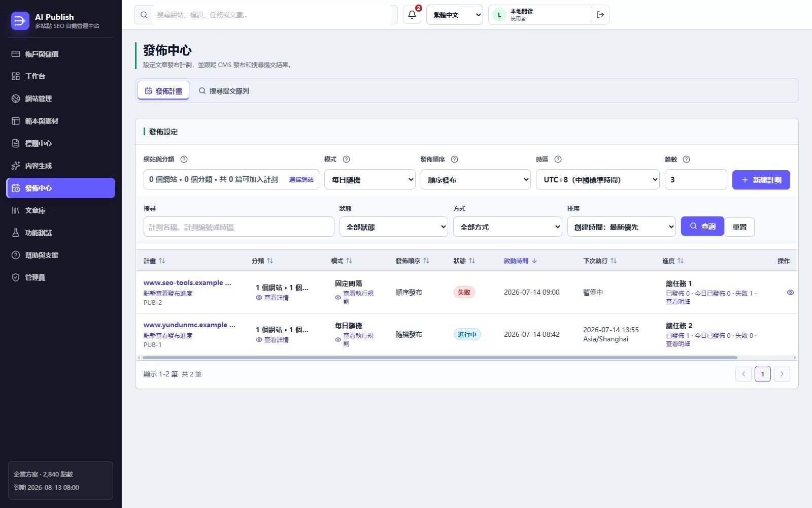Click table horizontal scrollbar
Image resolution: width=812 pixels, height=508 pixels.
(x=439, y=358)
